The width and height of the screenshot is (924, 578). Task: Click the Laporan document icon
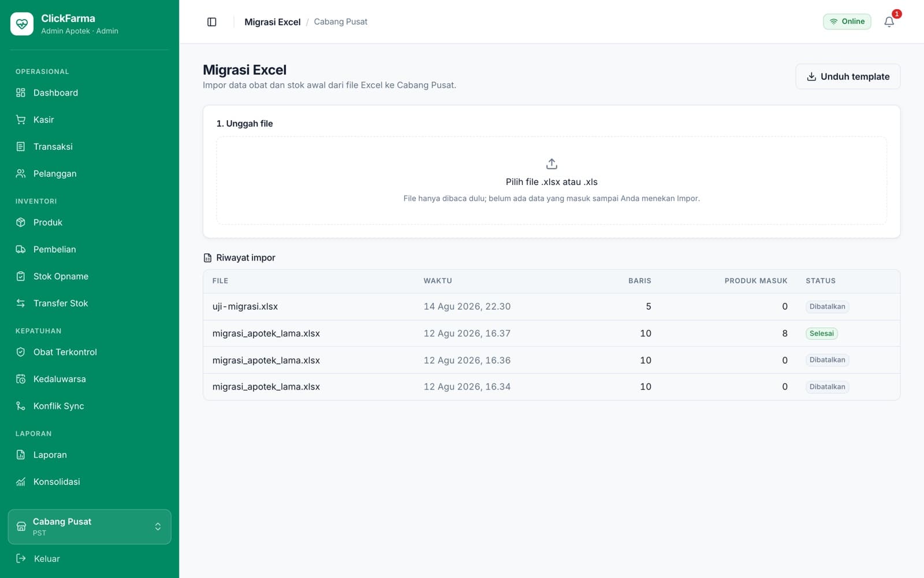pyautogui.click(x=21, y=455)
